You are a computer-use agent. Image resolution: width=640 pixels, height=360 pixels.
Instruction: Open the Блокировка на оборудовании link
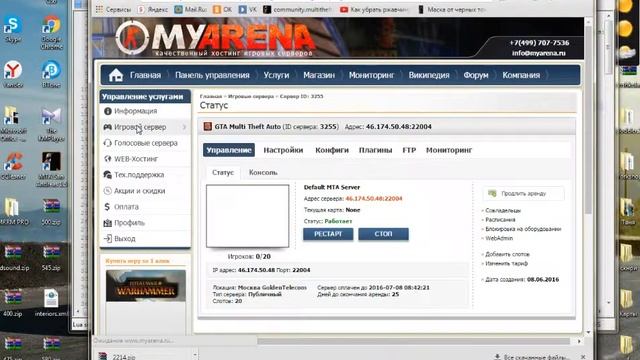pos(523,229)
